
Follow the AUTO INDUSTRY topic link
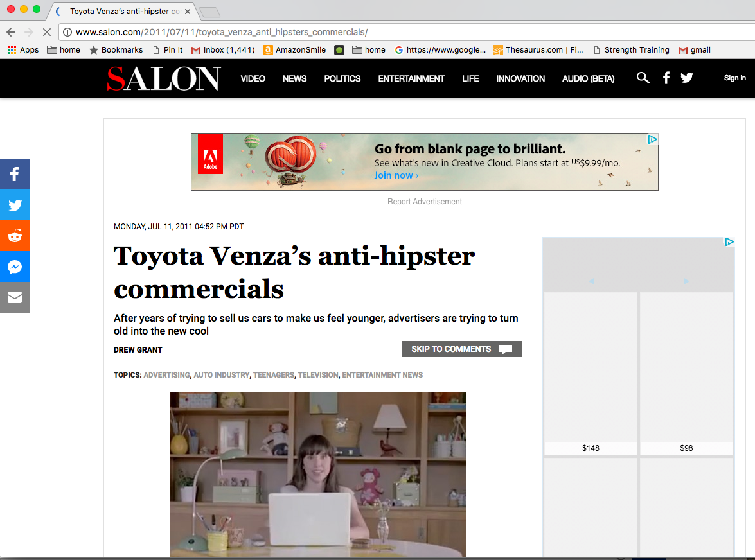pos(222,374)
